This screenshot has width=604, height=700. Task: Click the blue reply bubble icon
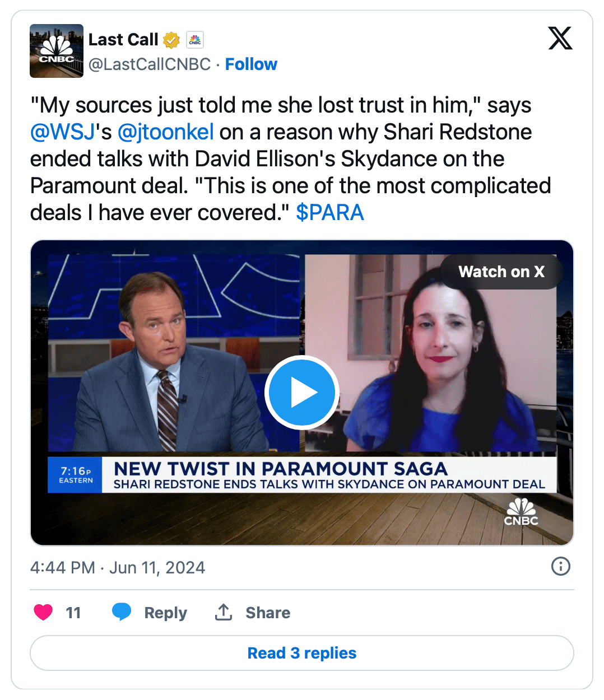point(122,612)
